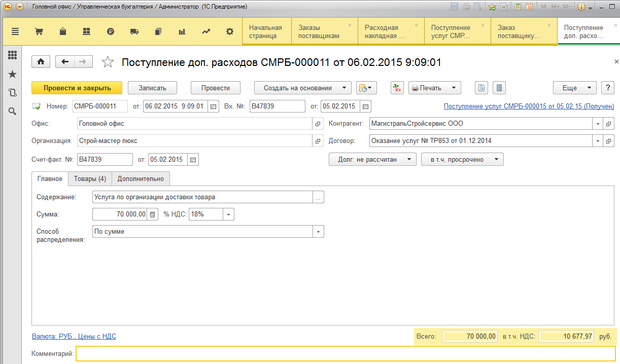Click the Провести и закрыть button
Image resolution: width=620 pixels, height=364 pixels.
point(77,88)
